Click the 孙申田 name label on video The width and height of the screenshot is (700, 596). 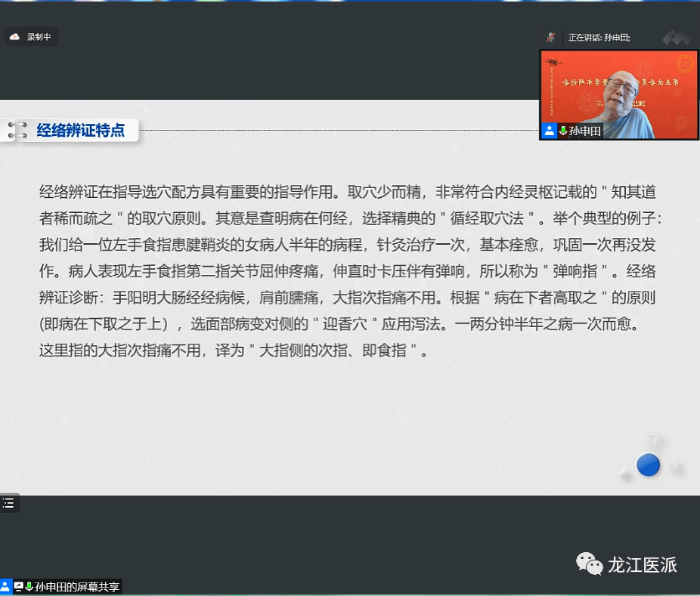(x=585, y=131)
